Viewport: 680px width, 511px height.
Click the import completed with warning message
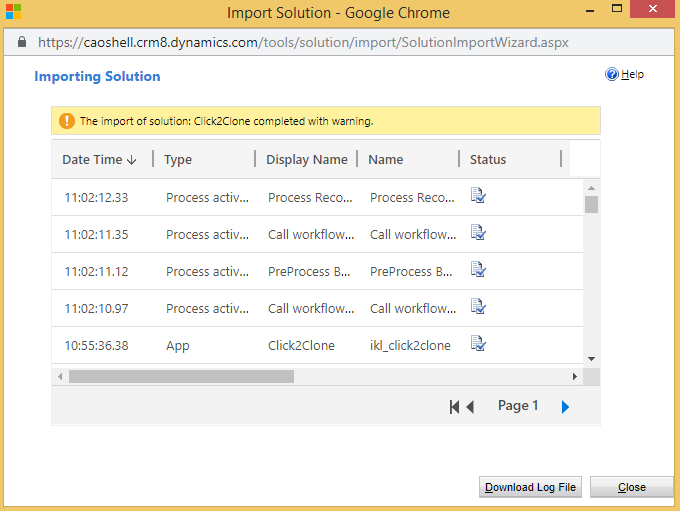[x=226, y=121]
